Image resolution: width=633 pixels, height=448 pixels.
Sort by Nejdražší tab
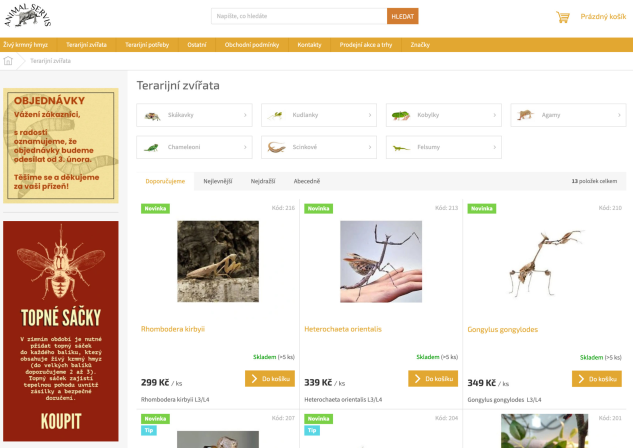263,181
